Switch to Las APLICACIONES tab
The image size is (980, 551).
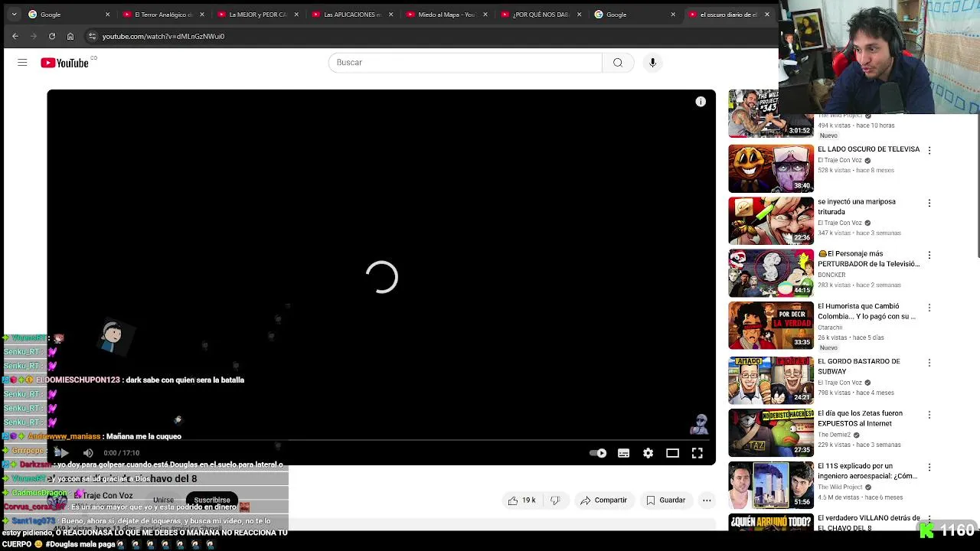point(352,15)
